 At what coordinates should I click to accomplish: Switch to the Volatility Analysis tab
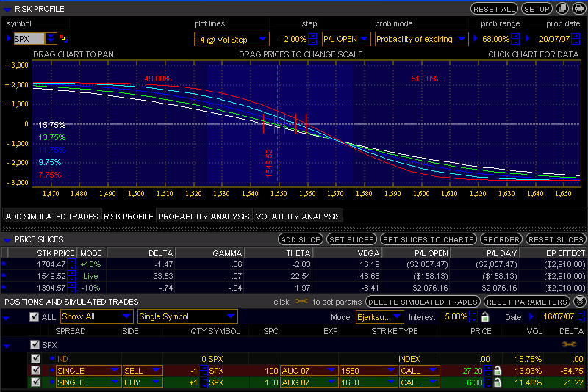point(298,217)
